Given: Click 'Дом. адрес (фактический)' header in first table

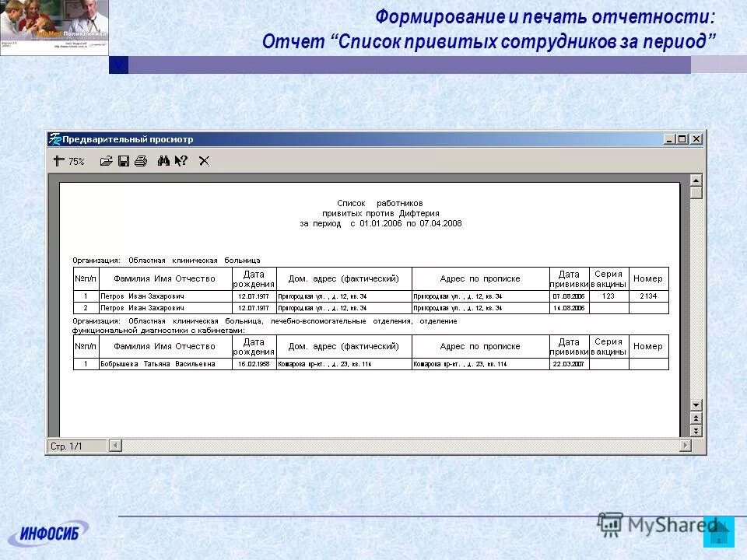Looking at the screenshot, I should pos(343,278).
